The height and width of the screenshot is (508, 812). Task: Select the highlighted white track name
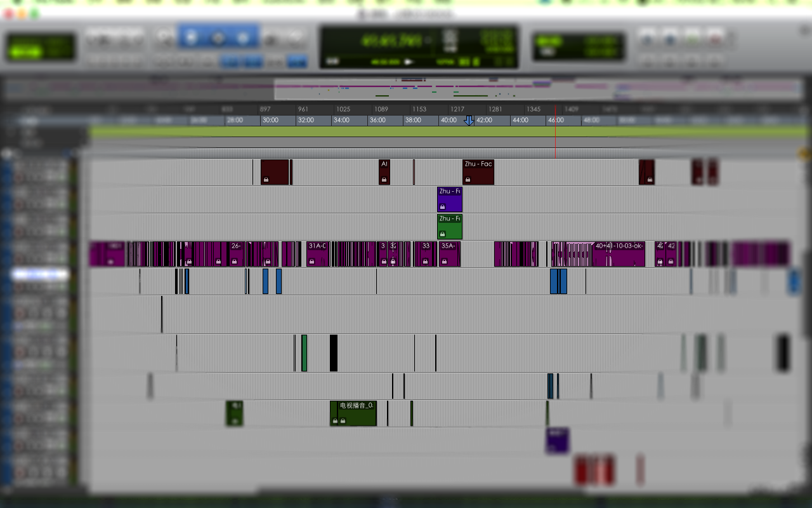40,275
